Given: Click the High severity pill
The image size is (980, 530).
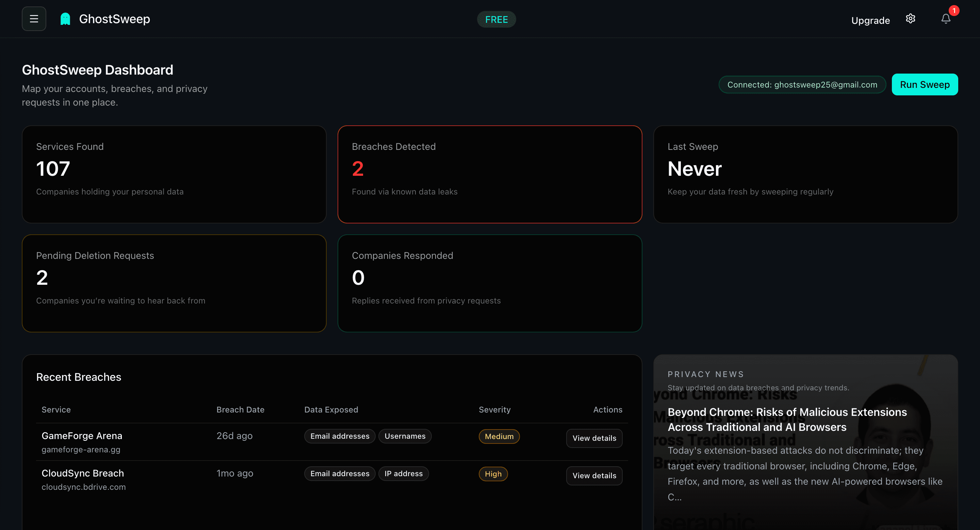Looking at the screenshot, I should [x=493, y=474].
